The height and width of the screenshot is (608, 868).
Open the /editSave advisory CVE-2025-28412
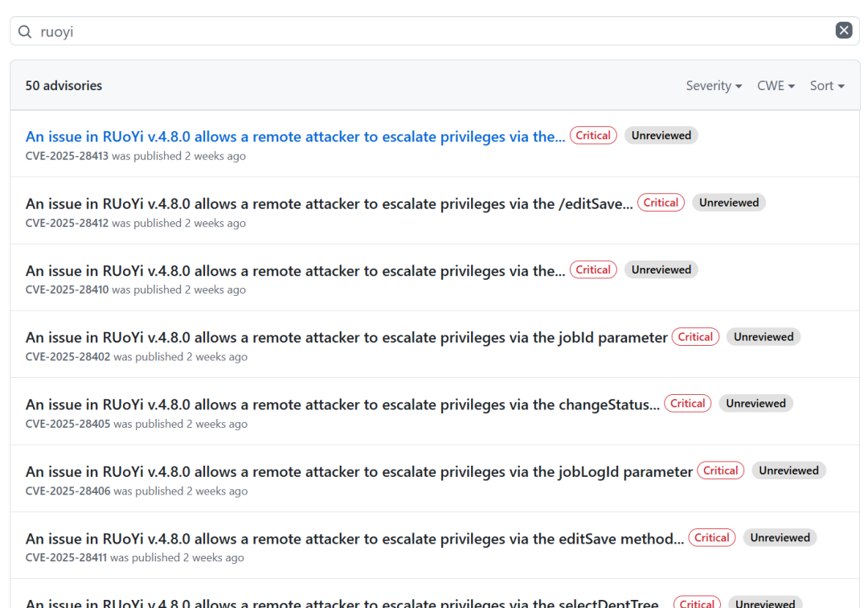click(329, 203)
